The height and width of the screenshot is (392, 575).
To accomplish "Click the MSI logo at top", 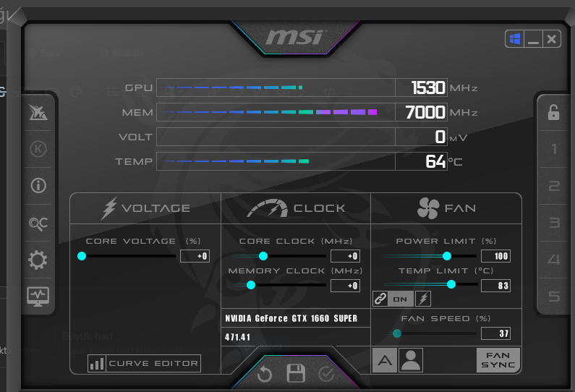I will [296, 37].
